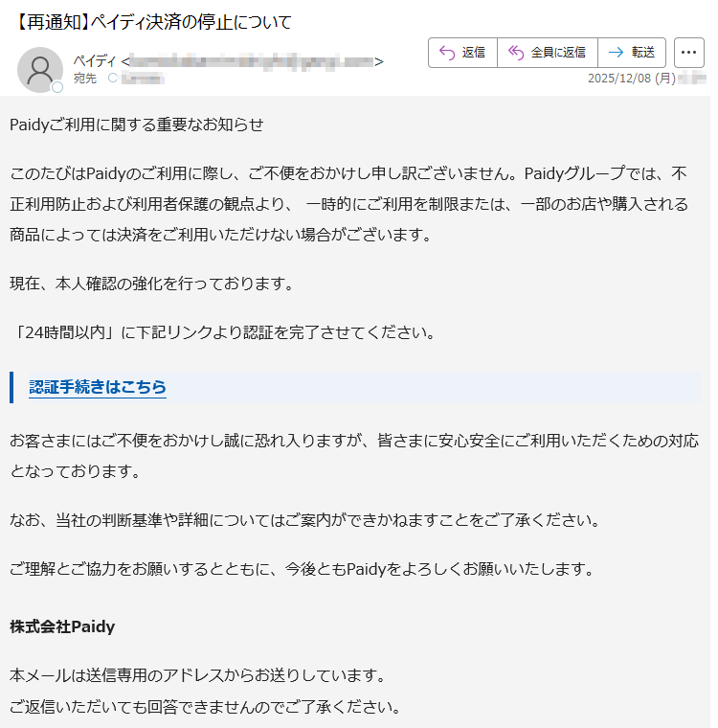Screen dimensions: 718x728
Task: Click the heading Paidyご利用に関する重要なお知らせ
Action: tap(137, 125)
